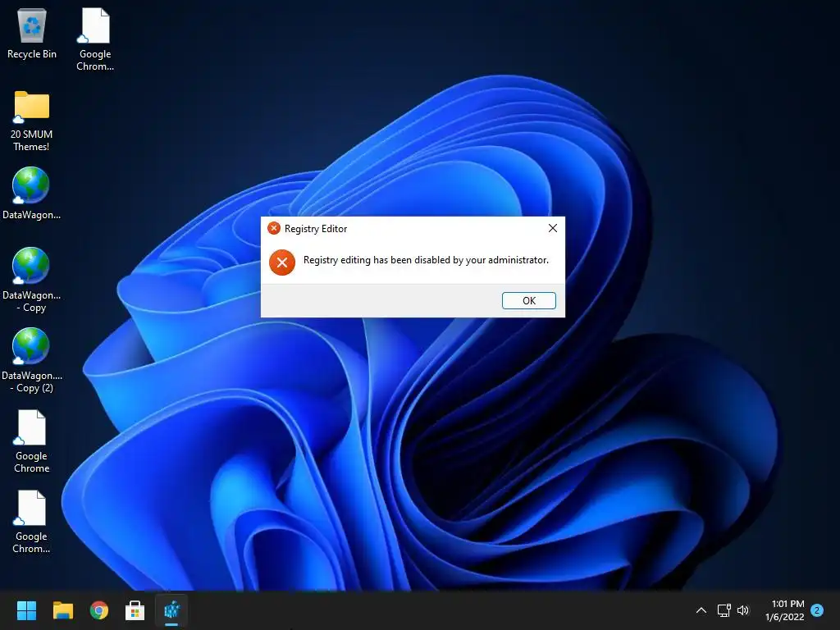Click the Registry Editor taskbar icon
Screen dimensions: 840x630
(x=171, y=610)
